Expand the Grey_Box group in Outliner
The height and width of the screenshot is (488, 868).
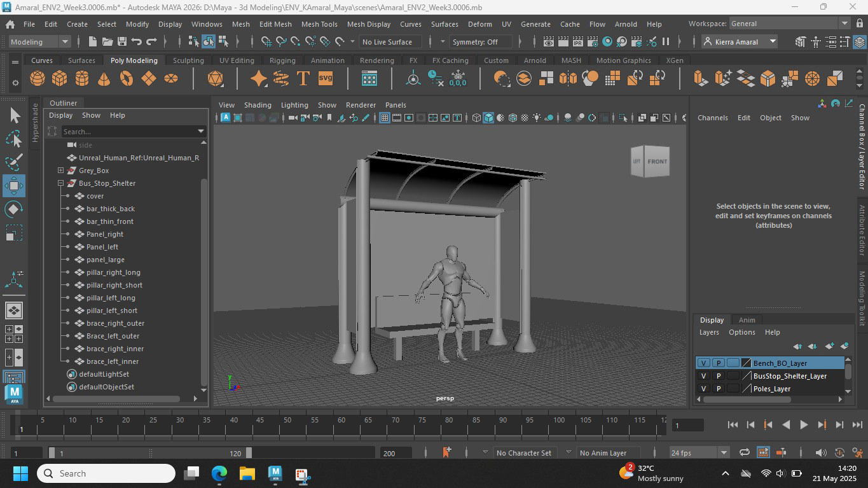click(60, 171)
